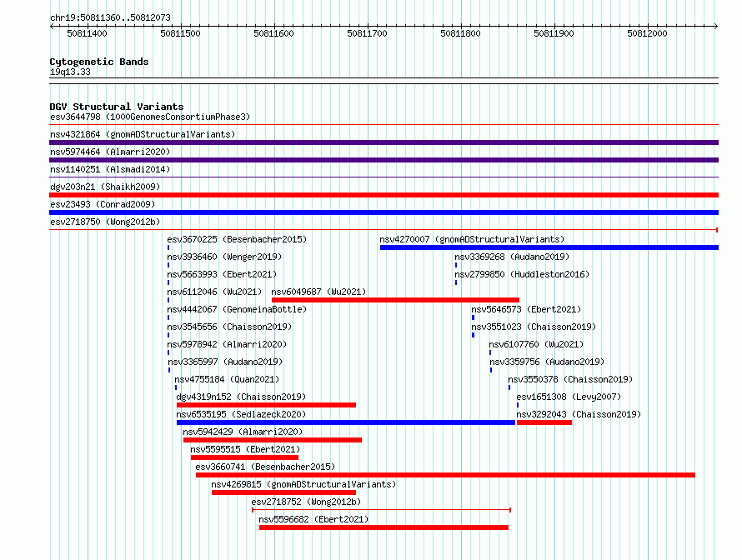Select nsv5978942 Almarri2020 label
Image resolution: width=742 pixels, height=560 pixels.
[227, 344]
